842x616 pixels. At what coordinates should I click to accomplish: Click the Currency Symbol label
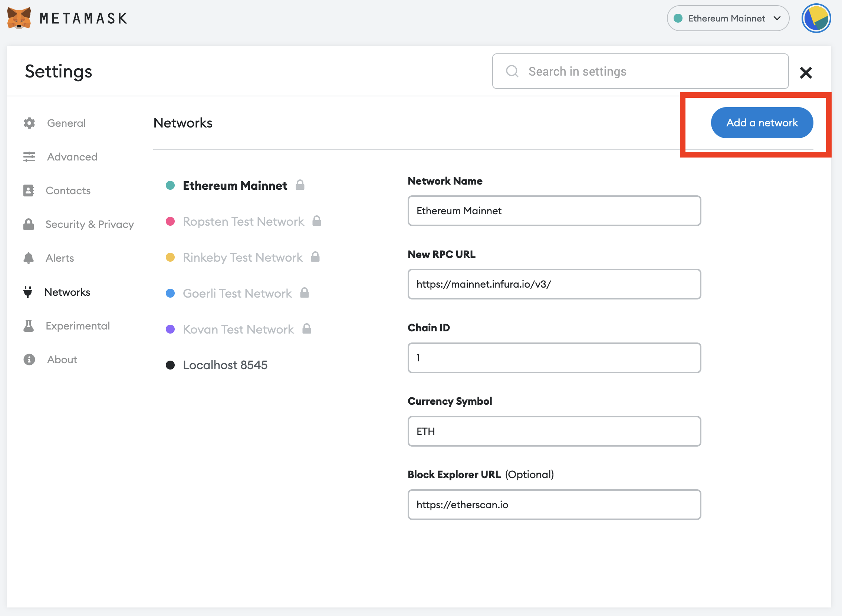click(450, 401)
